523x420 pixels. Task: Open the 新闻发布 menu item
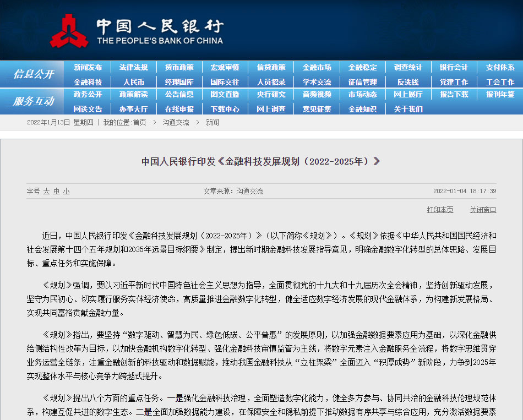click(88, 67)
